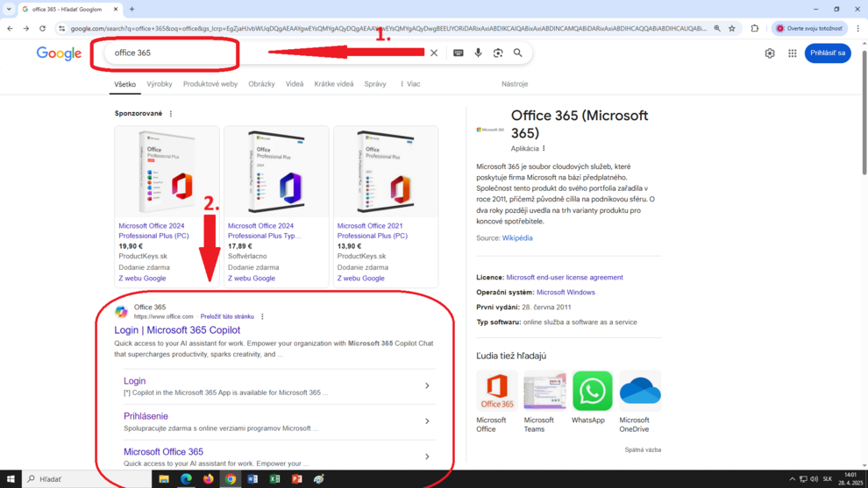Expand the Prihlásenie sitelink chevron
Viewport: 868px width, 488px height.
pos(427,421)
